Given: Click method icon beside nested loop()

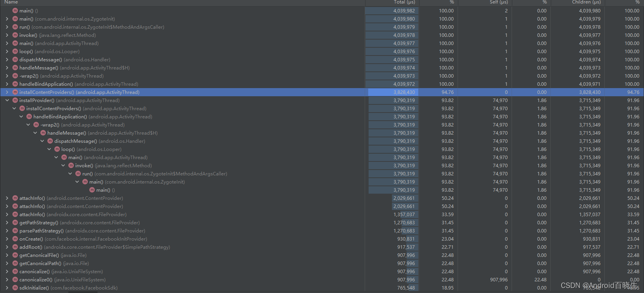Looking at the screenshot, I should pos(57,149).
